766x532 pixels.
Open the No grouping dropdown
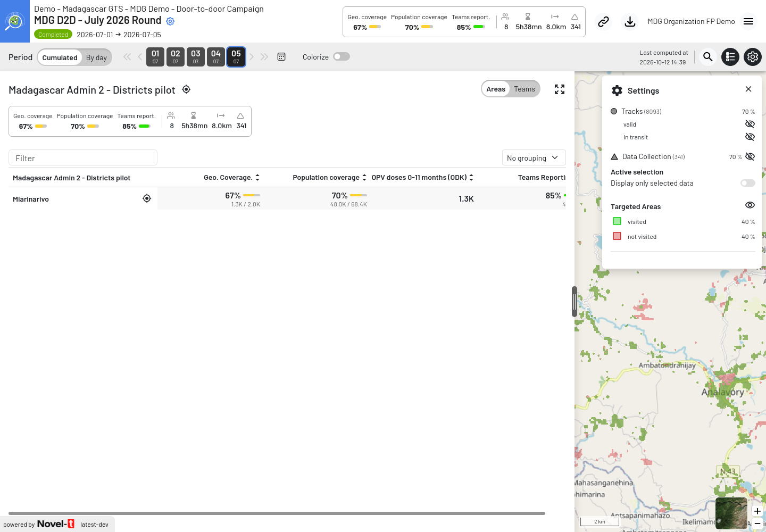[534, 157]
